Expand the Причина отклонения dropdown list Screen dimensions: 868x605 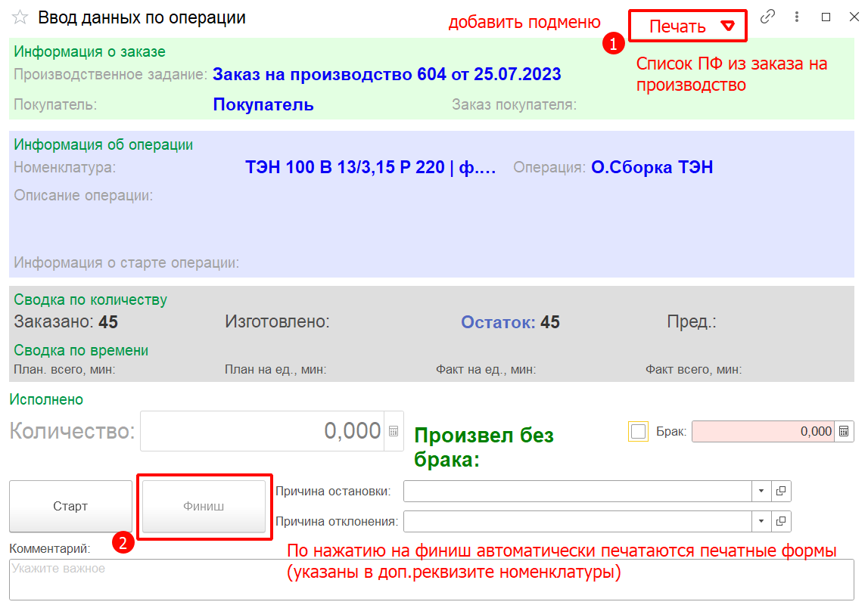click(761, 522)
